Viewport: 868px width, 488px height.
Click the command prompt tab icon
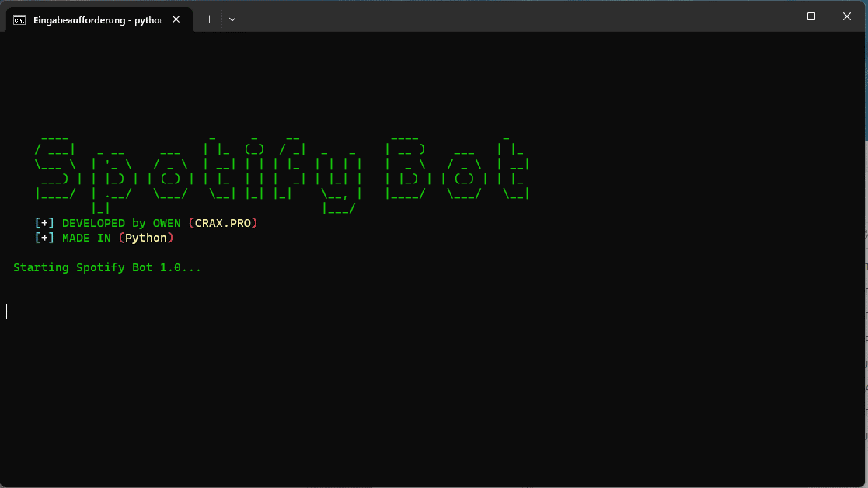coord(19,20)
